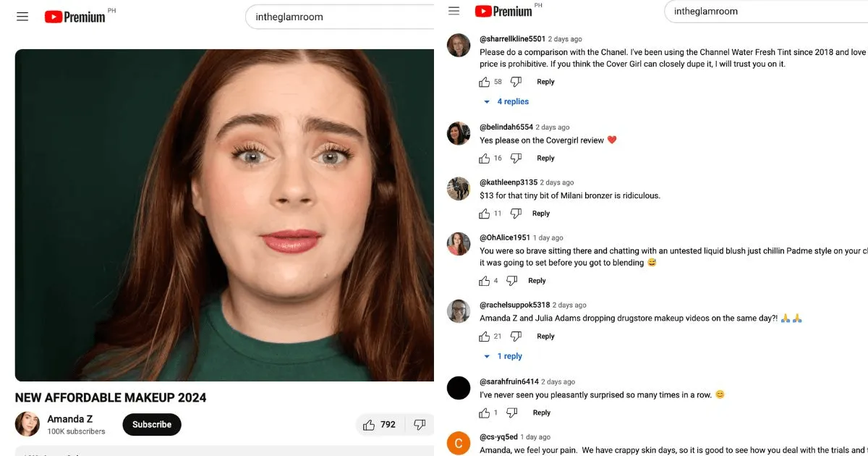Select @cs-yq5ed's username link
Viewport: 868px width, 456px height.
click(498, 436)
